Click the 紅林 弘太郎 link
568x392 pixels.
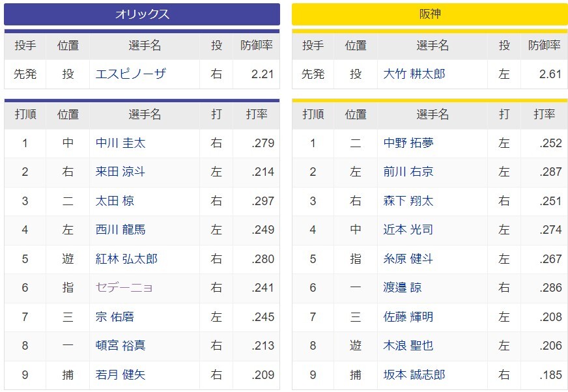[x=126, y=259]
